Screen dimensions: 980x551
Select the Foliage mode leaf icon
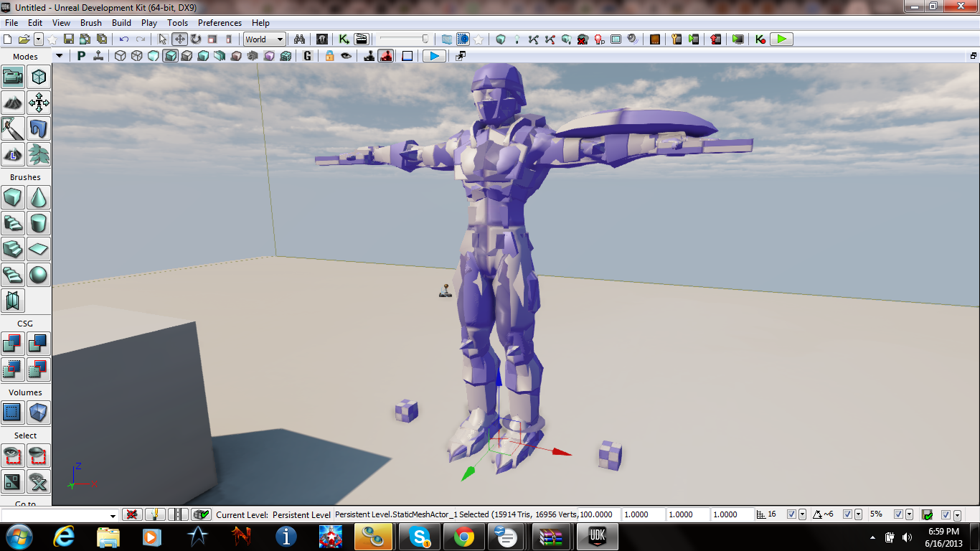[x=39, y=154]
